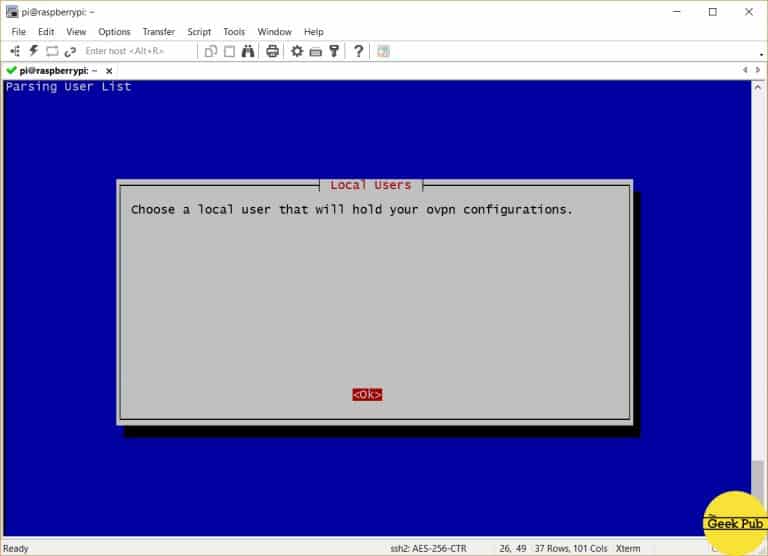The height and width of the screenshot is (556, 768).
Task: Click the tab scroll left arrow
Action: (744, 70)
